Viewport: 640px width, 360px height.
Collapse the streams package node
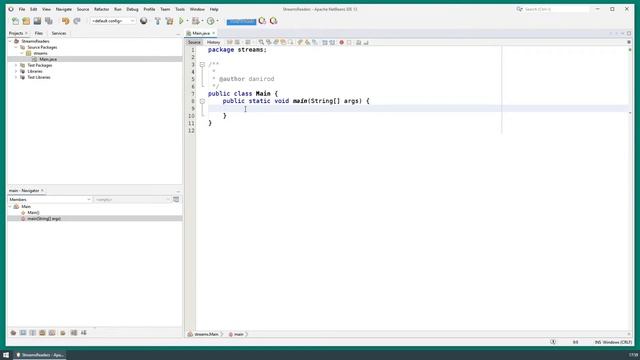click(22, 53)
